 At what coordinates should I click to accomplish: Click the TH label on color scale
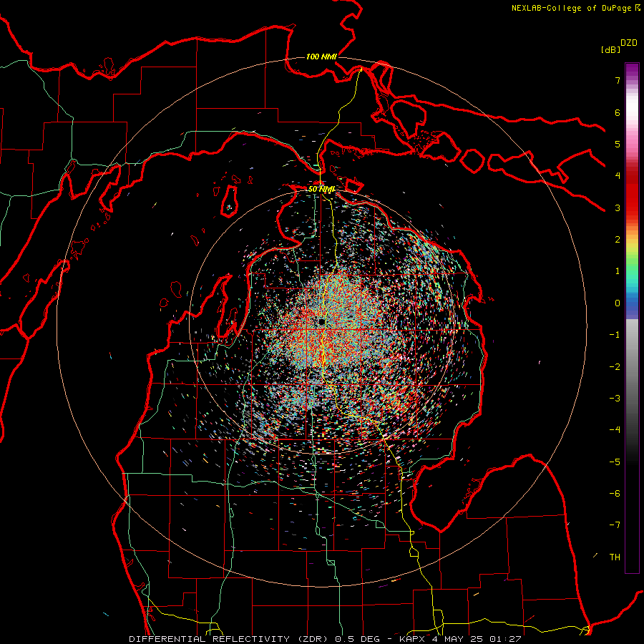coord(615,557)
